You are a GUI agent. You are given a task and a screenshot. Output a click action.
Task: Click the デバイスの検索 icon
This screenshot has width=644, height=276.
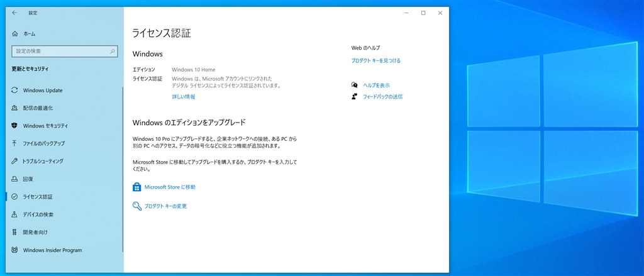tap(15, 214)
